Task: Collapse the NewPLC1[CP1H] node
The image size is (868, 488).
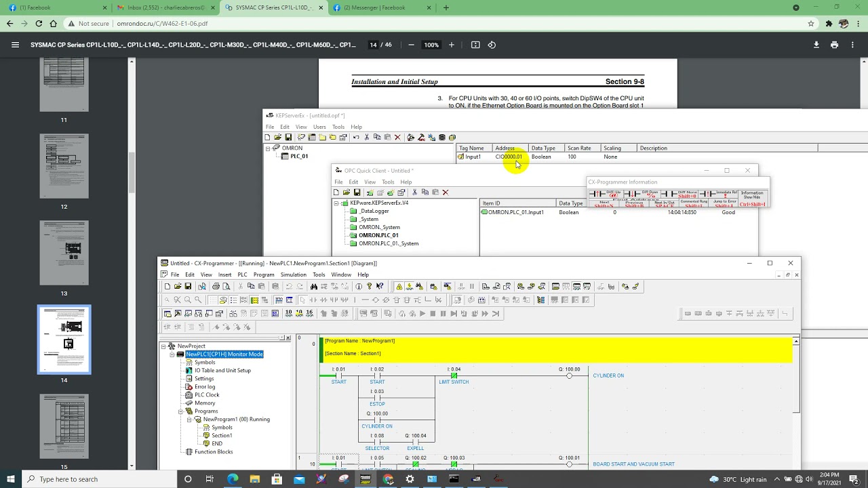Action: 172,354
